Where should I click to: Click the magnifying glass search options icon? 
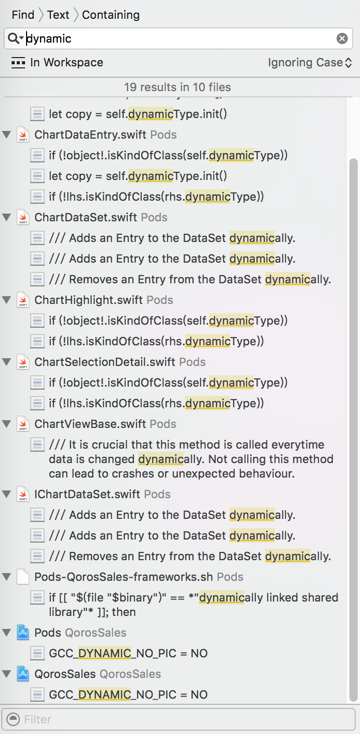coord(15,38)
